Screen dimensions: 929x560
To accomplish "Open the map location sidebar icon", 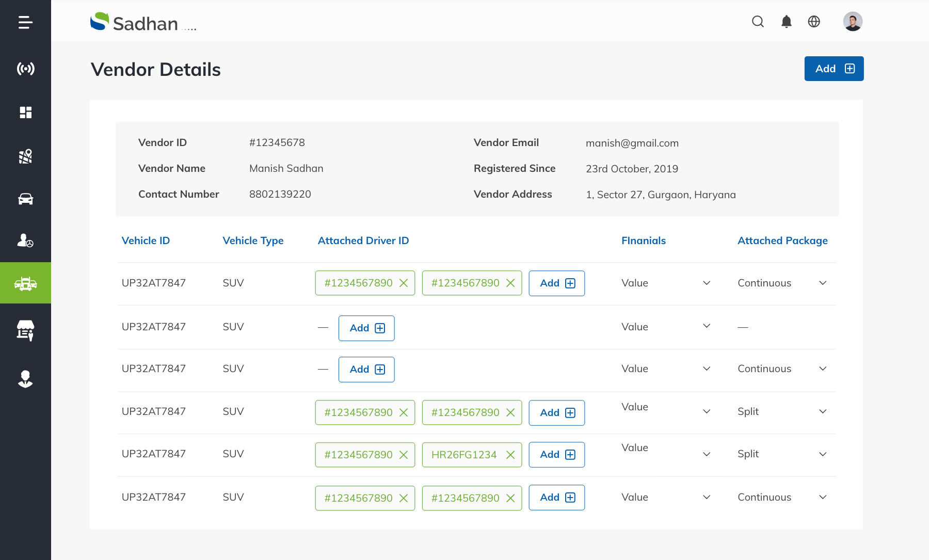I will [x=25, y=156].
